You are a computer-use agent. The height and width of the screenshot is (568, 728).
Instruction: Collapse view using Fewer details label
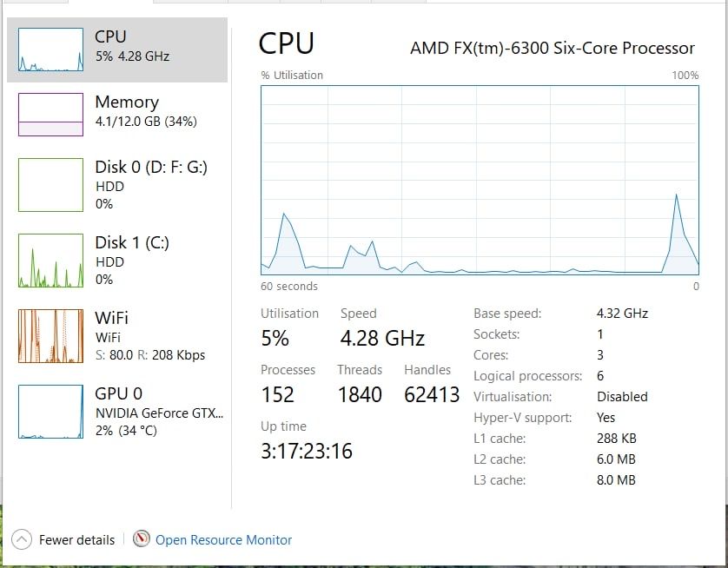click(x=76, y=540)
